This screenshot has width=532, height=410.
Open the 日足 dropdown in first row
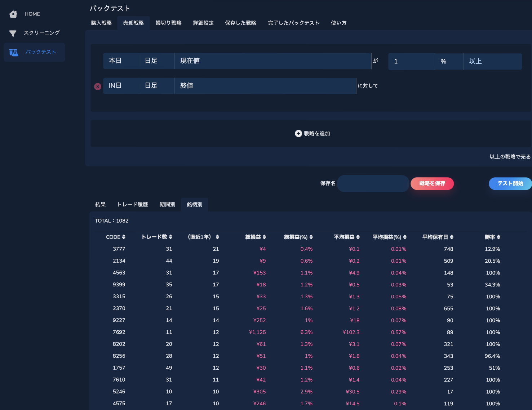[x=157, y=61]
